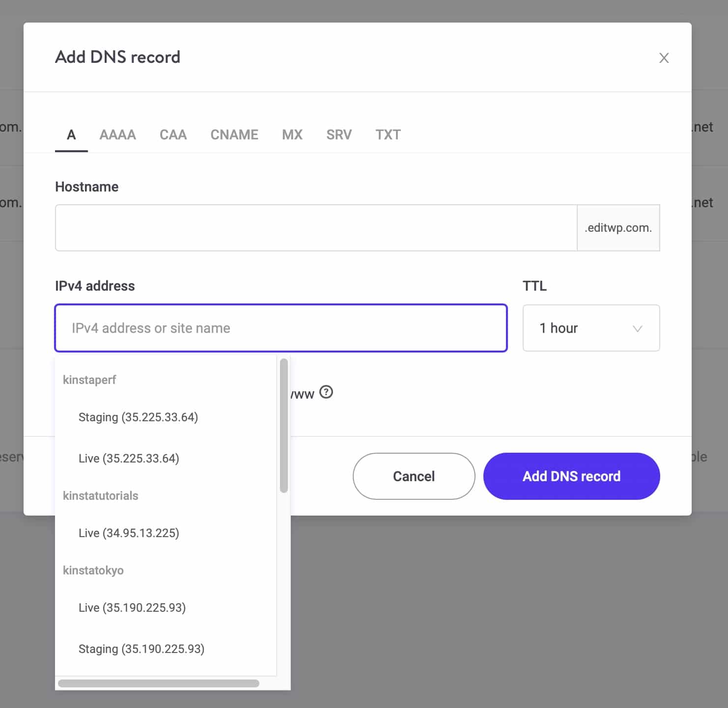Select the TXT record tab
This screenshot has height=708, width=728.
388,135
